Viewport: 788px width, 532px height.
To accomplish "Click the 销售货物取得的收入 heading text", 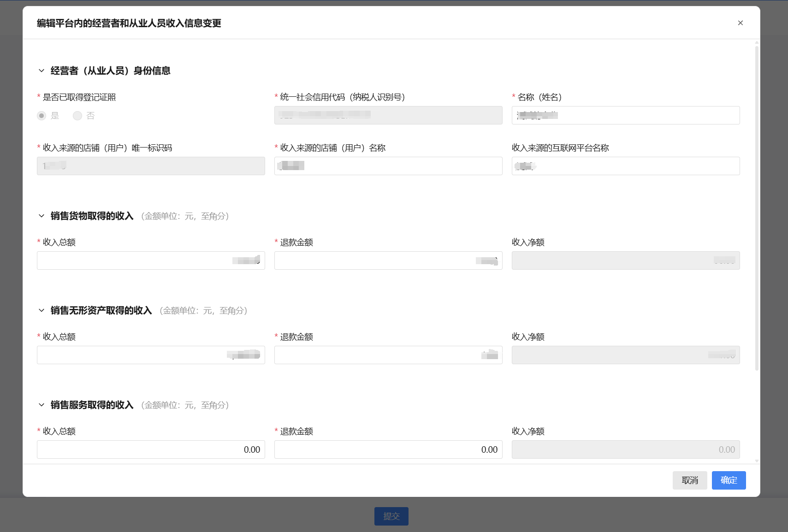I will [92, 216].
